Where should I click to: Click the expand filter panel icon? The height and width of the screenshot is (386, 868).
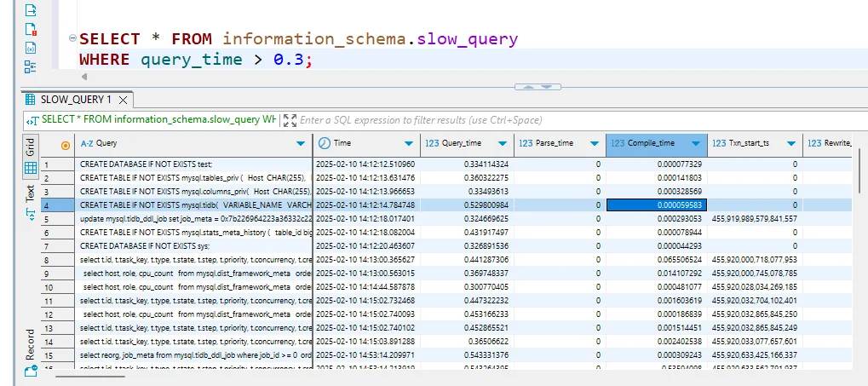[289, 120]
